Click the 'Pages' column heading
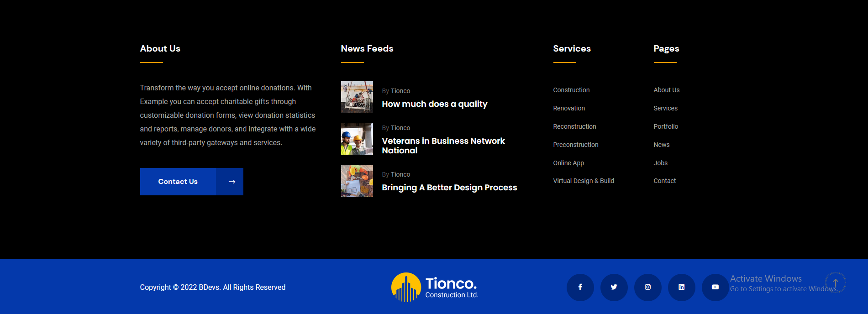Screen dimensions: 868x314 click(666, 49)
